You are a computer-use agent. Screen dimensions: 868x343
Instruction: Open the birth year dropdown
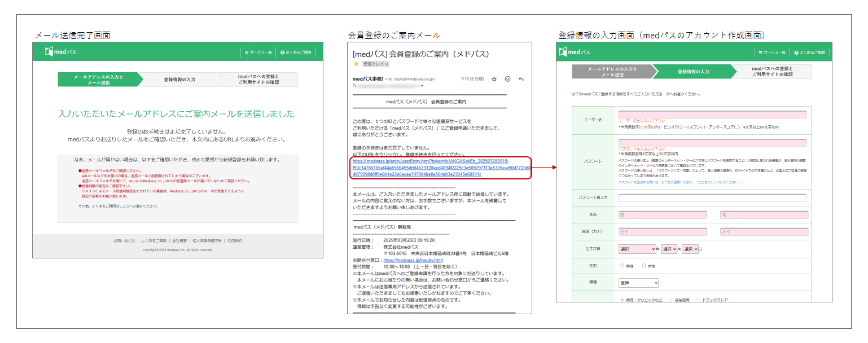[637, 249]
